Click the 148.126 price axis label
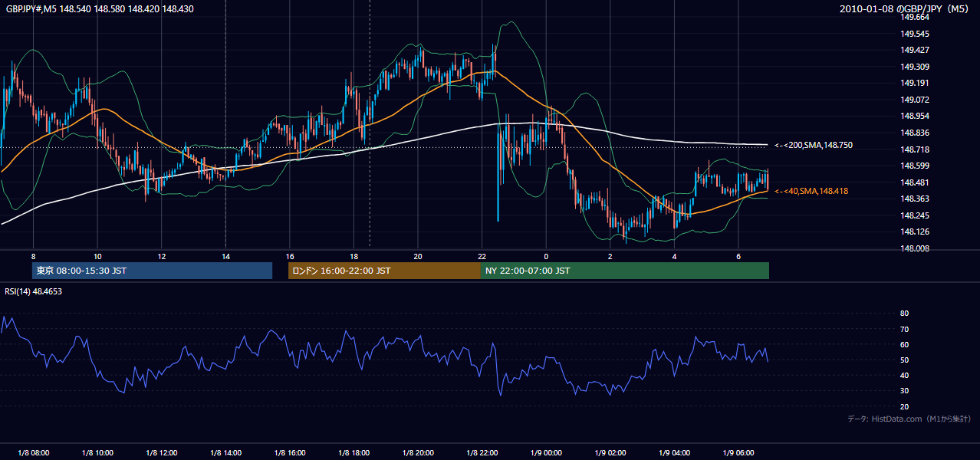Viewport: 980px width, 460px height. click(915, 232)
